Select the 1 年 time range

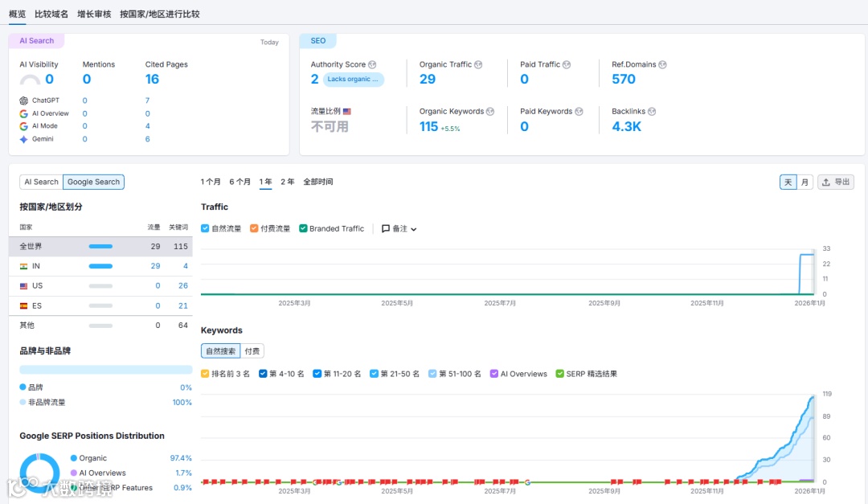tap(266, 182)
